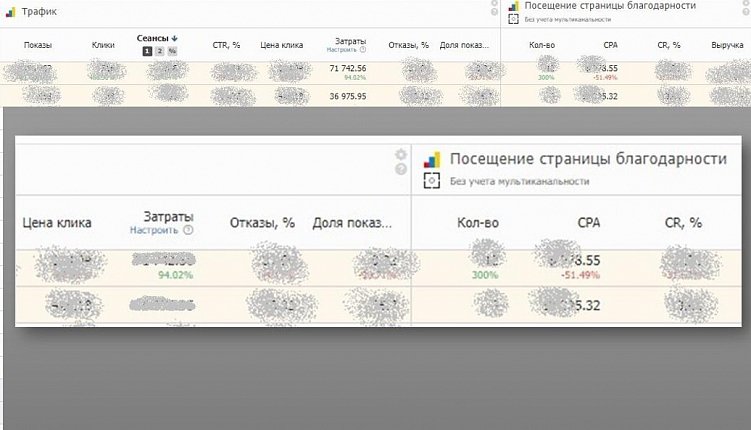Select the Сеансы percent toggle
The image size is (751, 430).
tap(172, 51)
